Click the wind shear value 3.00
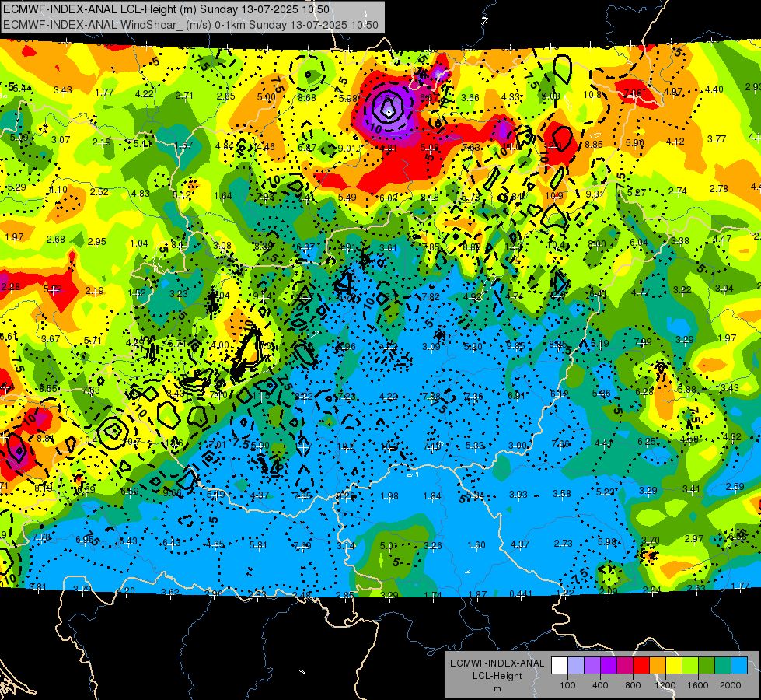Screen dimensions: 761x700 point(518,445)
